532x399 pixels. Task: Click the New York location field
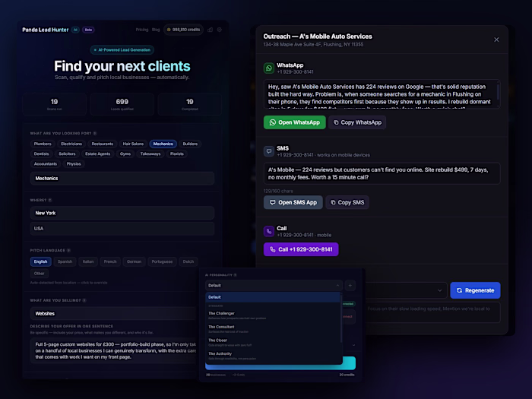click(122, 213)
